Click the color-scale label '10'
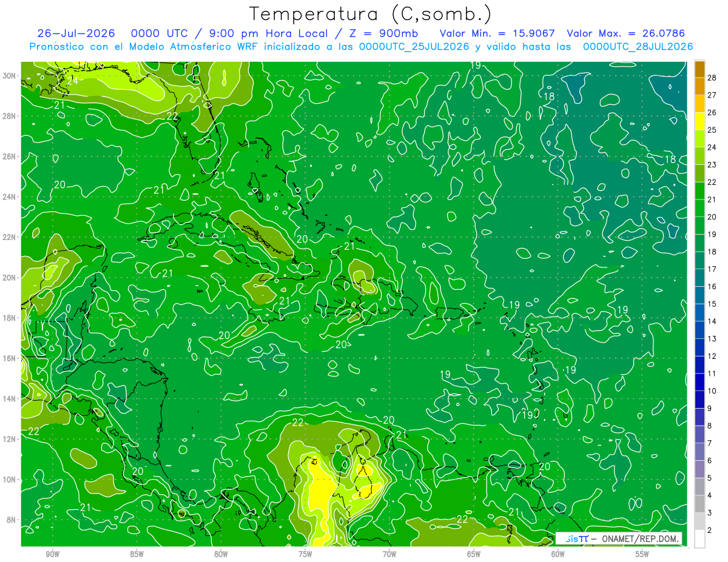Image resolution: width=728 pixels, height=562 pixels. tap(712, 391)
